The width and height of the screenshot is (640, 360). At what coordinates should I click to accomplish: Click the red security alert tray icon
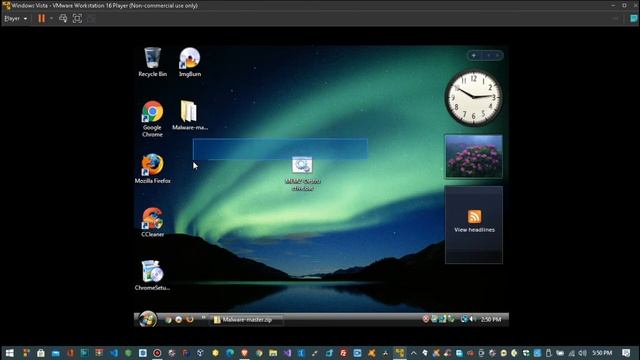click(426, 319)
